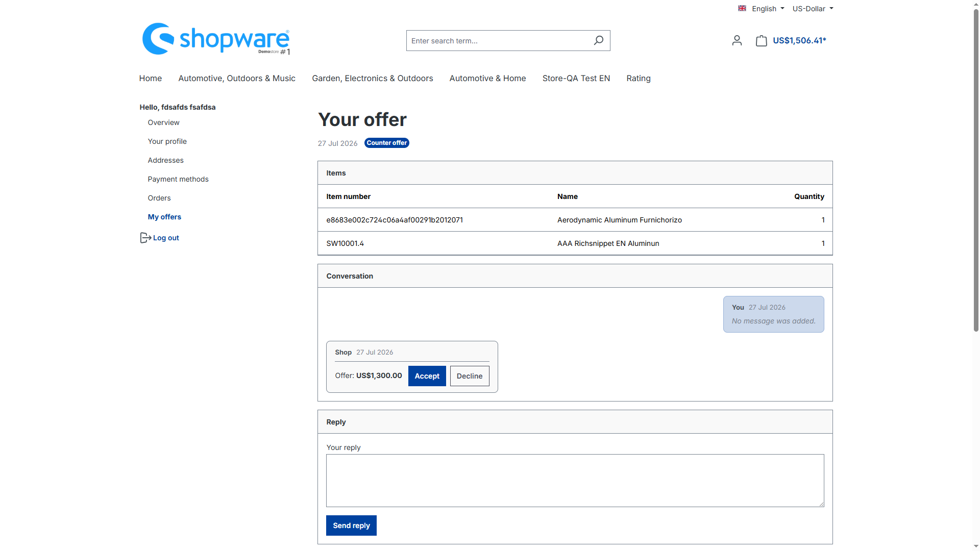Select item number e8683e002c724c06a4af00291b2012071
Screen dimensions: 980x551
click(x=395, y=220)
